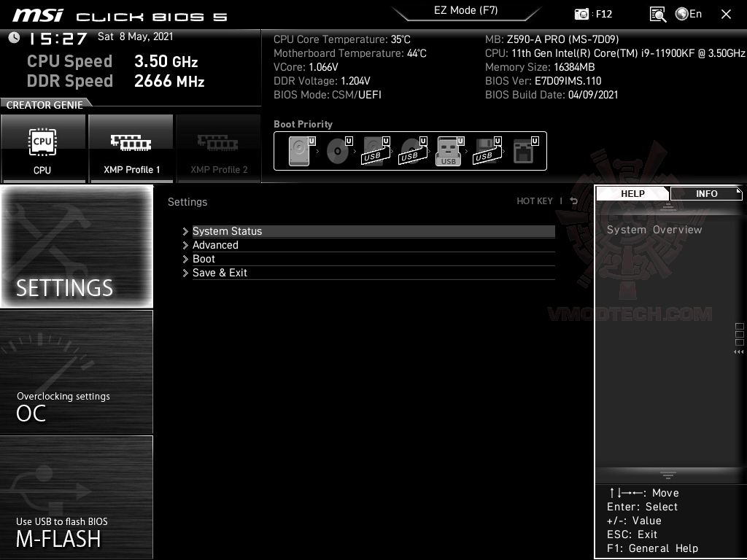Open CPU info under Creator Genie
This screenshot has width=747, height=560.
pos(44,149)
